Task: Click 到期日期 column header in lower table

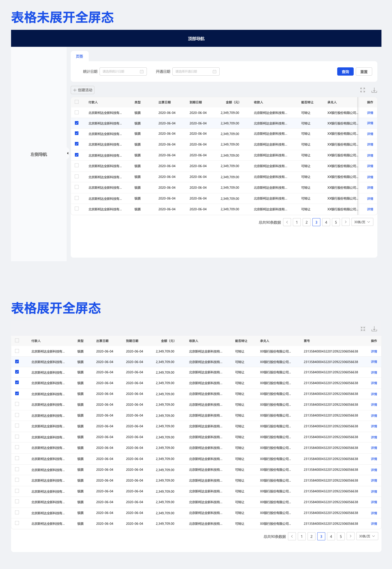Action: coord(132,341)
